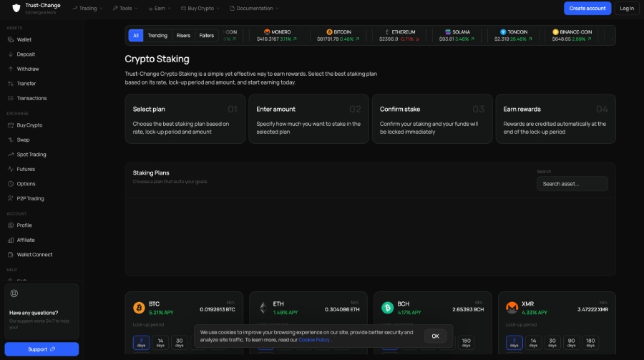Click the Create account button
The height and width of the screenshot is (360, 644).
pos(587,8)
